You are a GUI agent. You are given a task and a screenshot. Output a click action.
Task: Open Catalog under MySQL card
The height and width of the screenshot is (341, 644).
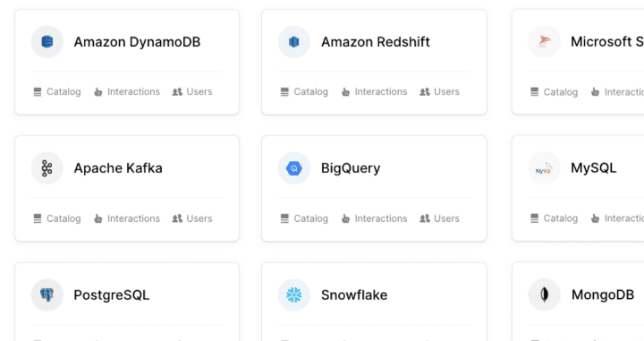[x=554, y=218]
